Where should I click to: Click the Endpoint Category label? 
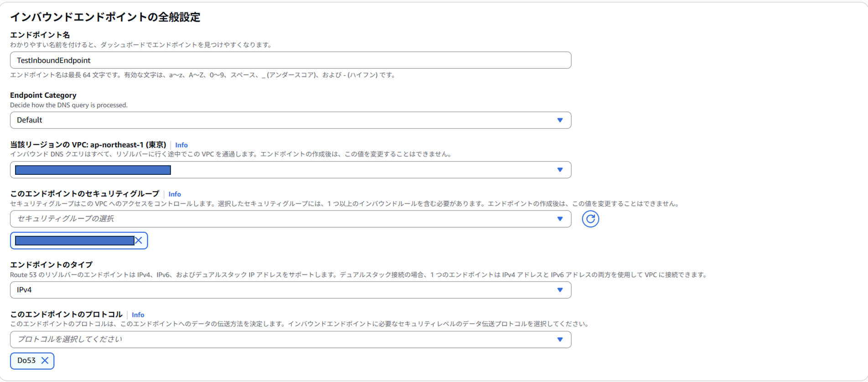(x=43, y=95)
